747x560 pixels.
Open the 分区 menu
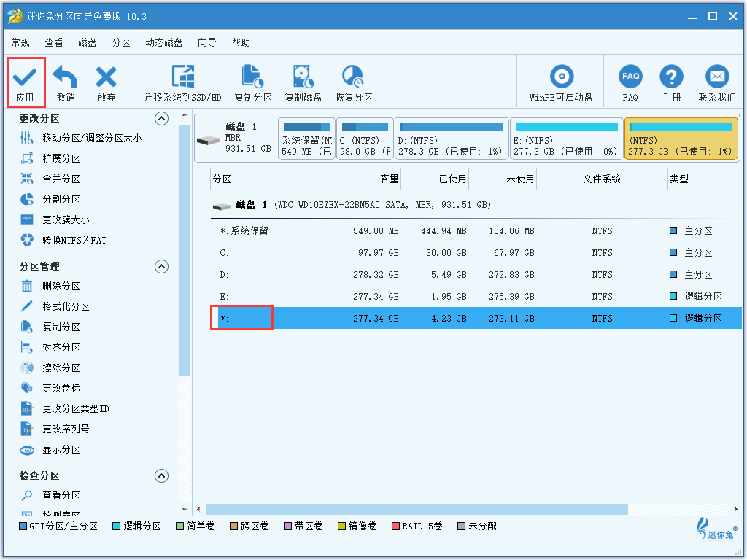point(121,43)
